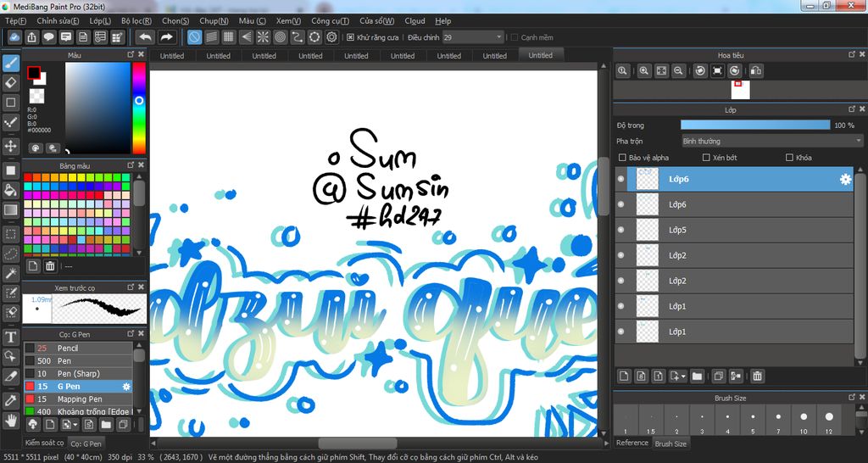Enable the grid snap guide
This screenshot has height=463, width=868.
[x=229, y=37]
